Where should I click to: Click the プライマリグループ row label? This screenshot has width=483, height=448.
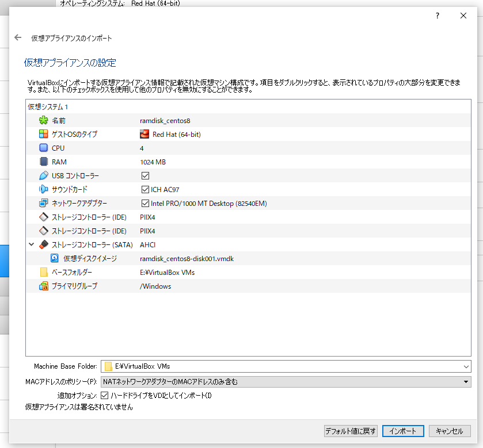74,286
